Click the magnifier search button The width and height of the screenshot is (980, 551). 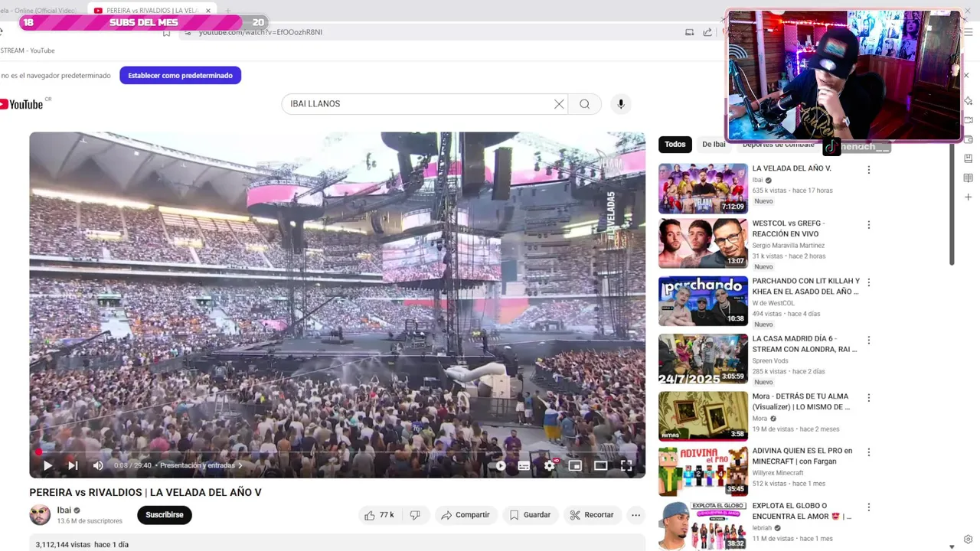585,104
